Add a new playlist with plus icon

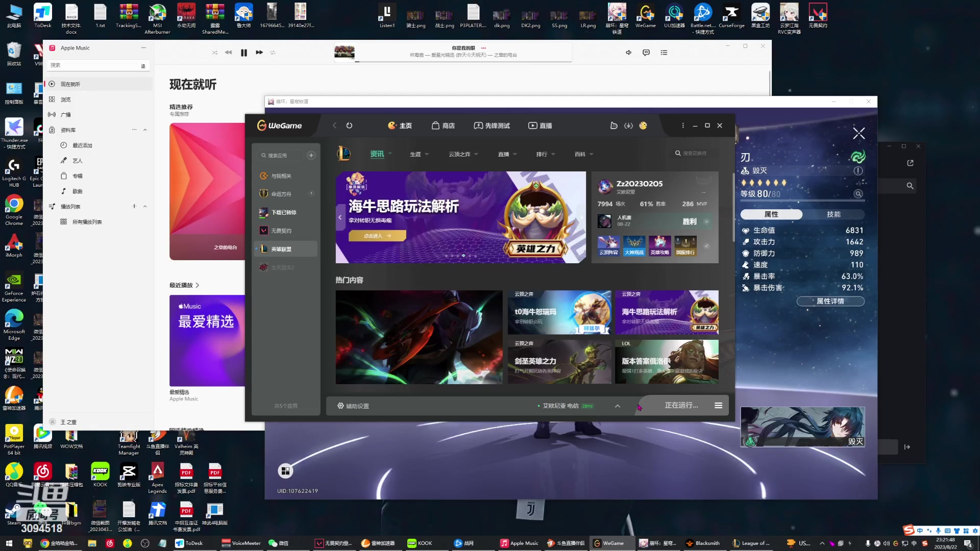point(134,207)
